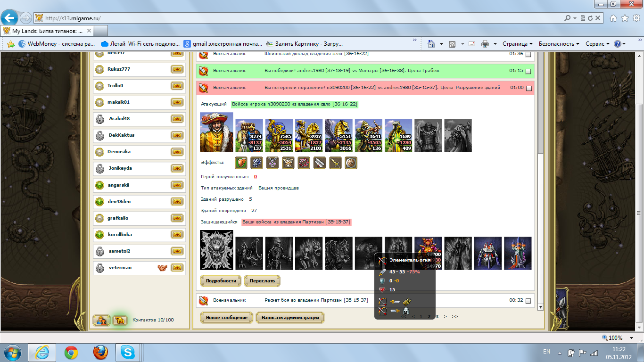This screenshot has height=362, width=644.
Task: Open a new blank browser tab
Action: [101, 31]
